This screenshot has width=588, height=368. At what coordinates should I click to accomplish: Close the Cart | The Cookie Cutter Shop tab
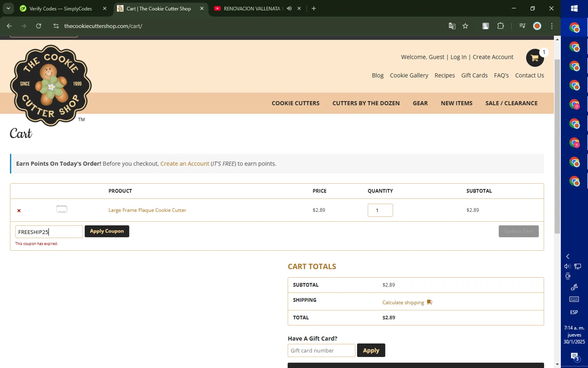(202, 8)
